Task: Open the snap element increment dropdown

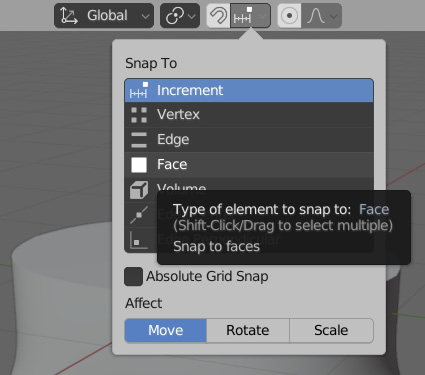Action: click(250, 16)
